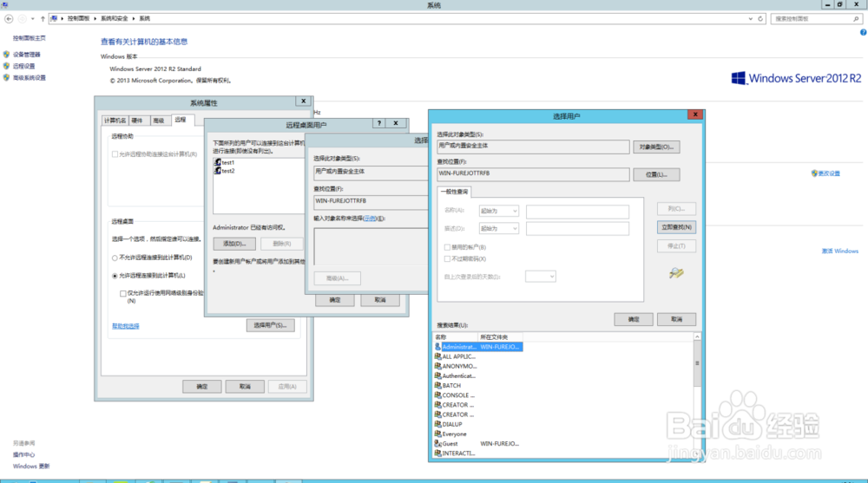This screenshot has height=483, width=868.
Task: Click the 名称(A) text input field
Action: [577, 212]
